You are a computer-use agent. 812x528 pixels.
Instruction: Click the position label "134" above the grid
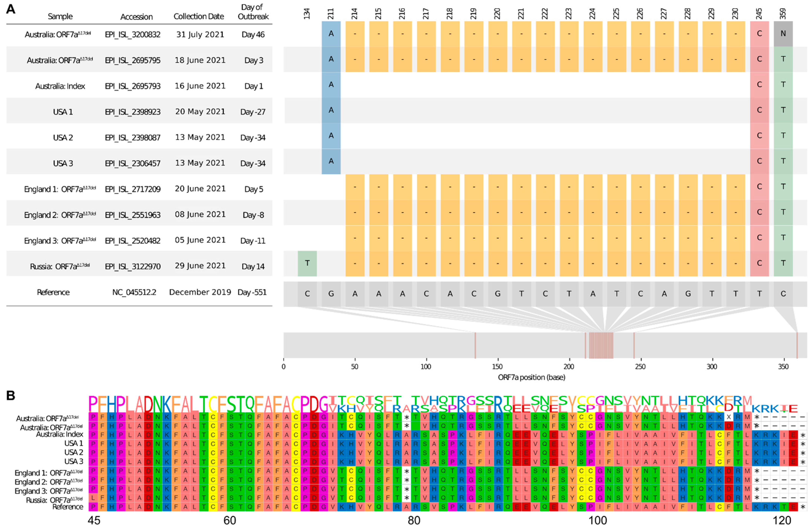[x=307, y=14]
